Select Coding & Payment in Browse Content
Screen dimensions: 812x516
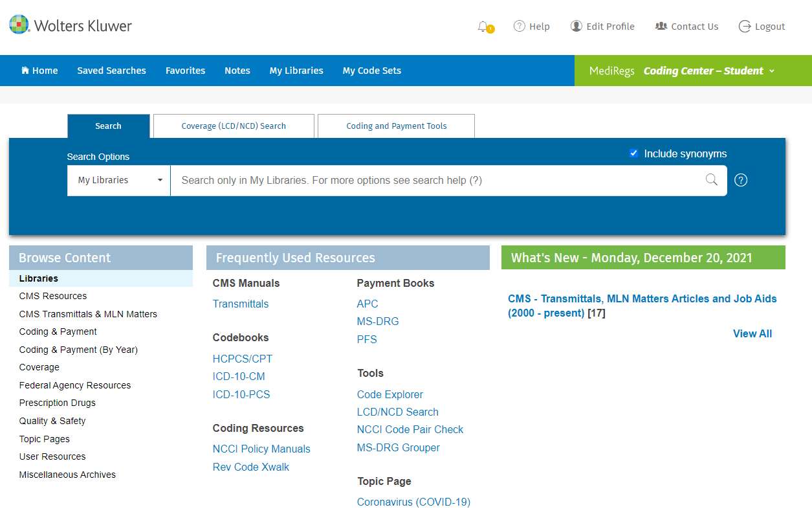coord(58,331)
